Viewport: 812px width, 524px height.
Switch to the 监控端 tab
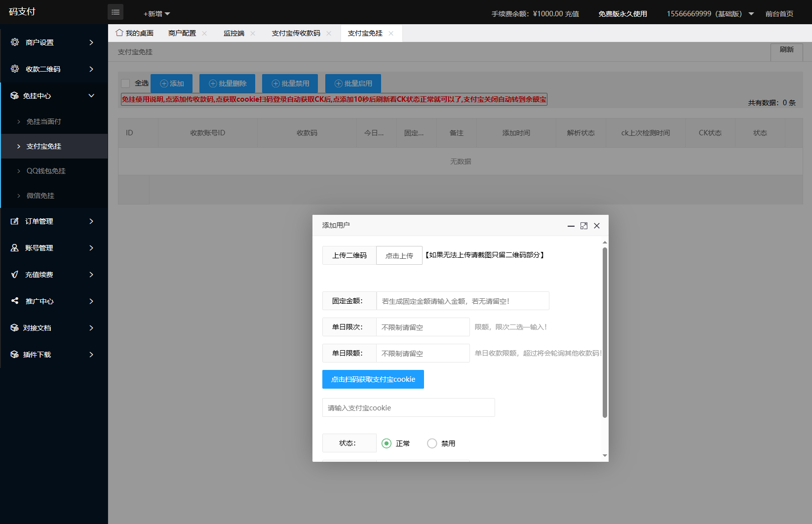(233, 33)
